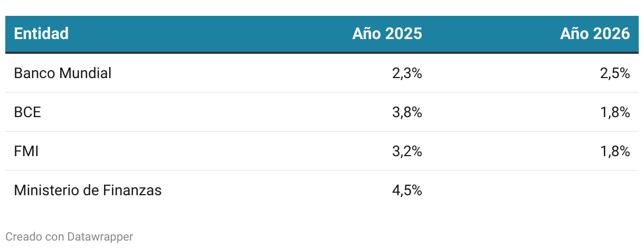Click the BCE 2025 value 3,8%
The height and width of the screenshot is (249, 644).
[x=407, y=112]
